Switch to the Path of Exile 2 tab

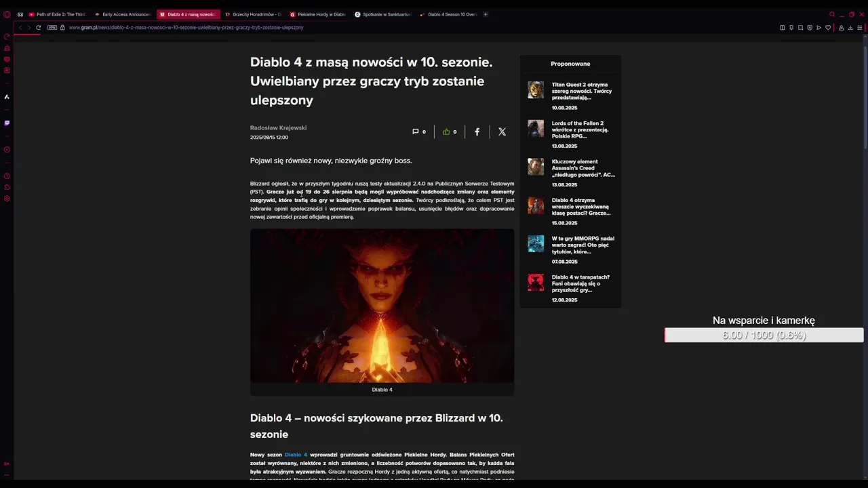tap(57, 14)
